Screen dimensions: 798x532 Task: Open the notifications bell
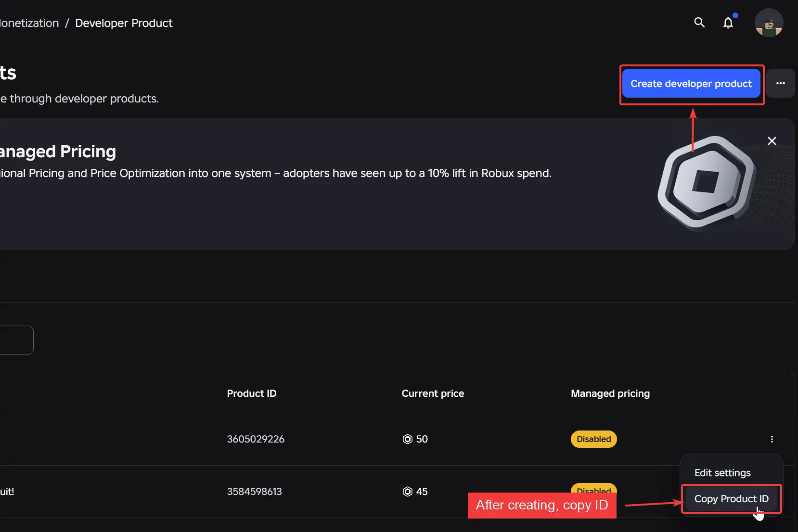[728, 23]
